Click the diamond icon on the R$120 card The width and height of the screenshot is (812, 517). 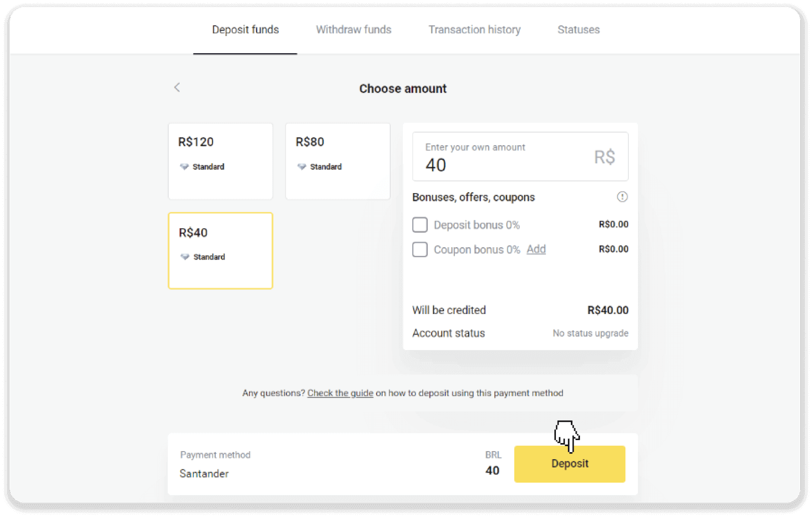tap(184, 166)
